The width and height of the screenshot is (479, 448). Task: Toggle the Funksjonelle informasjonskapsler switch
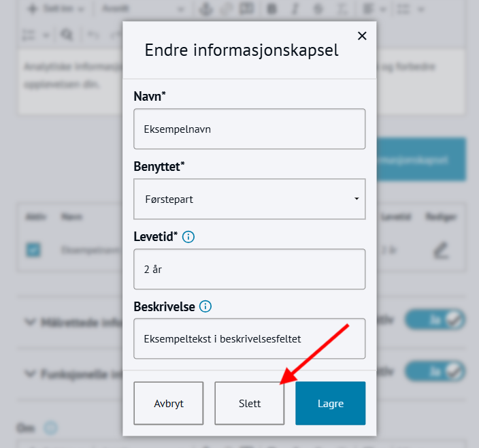[435, 371]
